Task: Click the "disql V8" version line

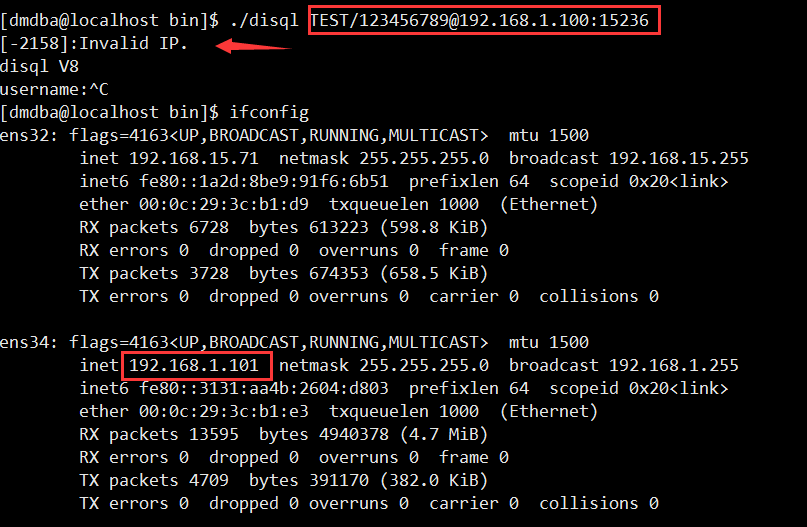Action: pos(39,66)
